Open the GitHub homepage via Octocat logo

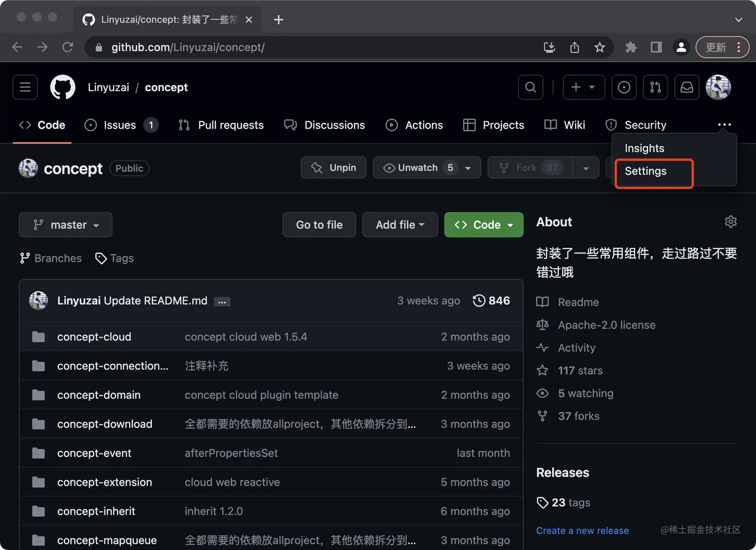point(62,88)
